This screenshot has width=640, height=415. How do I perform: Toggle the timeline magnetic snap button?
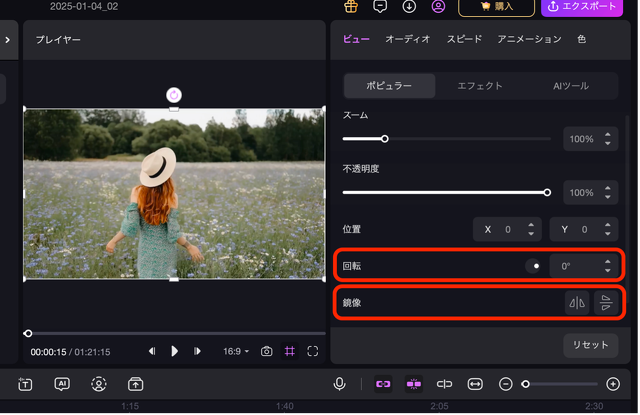413,384
